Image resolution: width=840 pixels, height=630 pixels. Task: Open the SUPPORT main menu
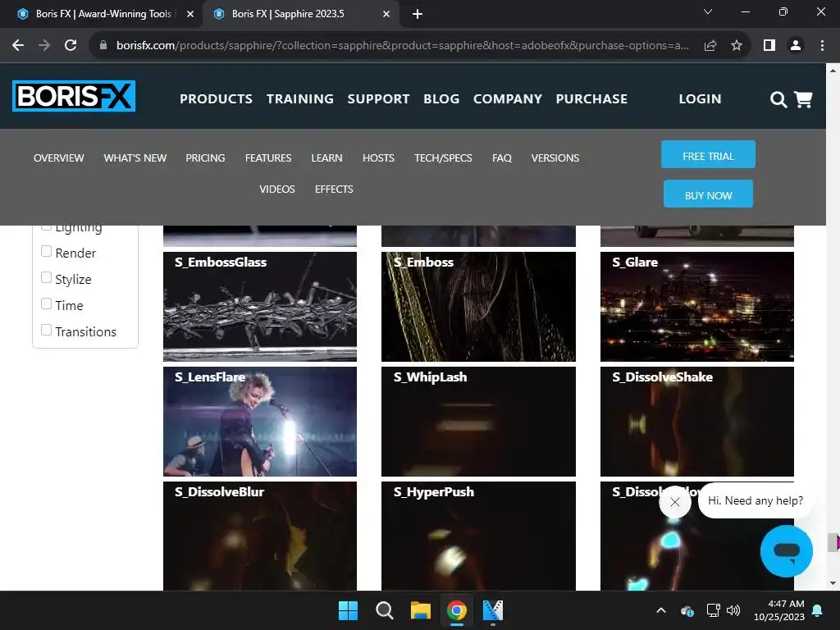pos(378,99)
